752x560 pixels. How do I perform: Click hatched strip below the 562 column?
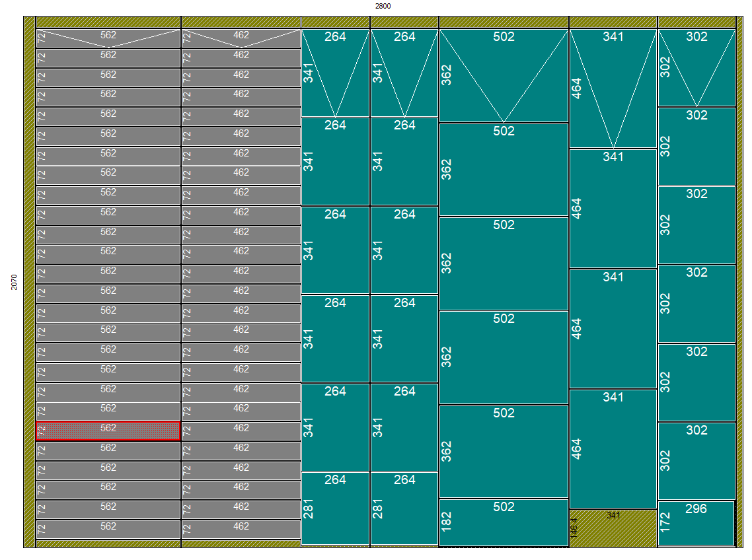pos(108,544)
